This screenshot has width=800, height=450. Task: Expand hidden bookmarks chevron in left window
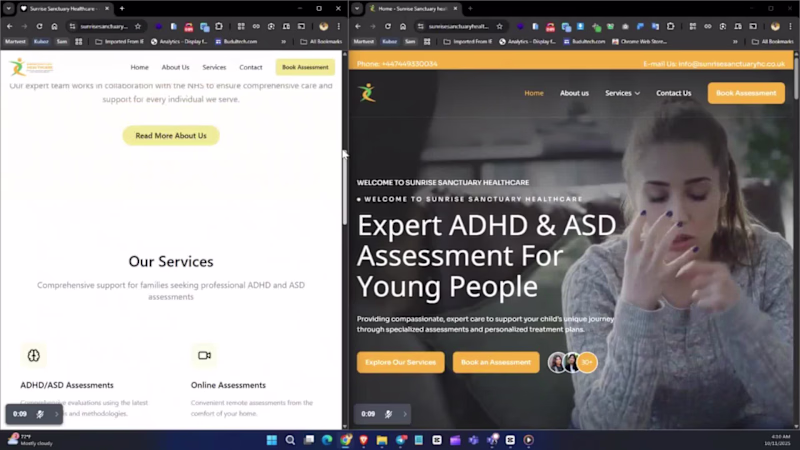pyautogui.click(x=284, y=42)
